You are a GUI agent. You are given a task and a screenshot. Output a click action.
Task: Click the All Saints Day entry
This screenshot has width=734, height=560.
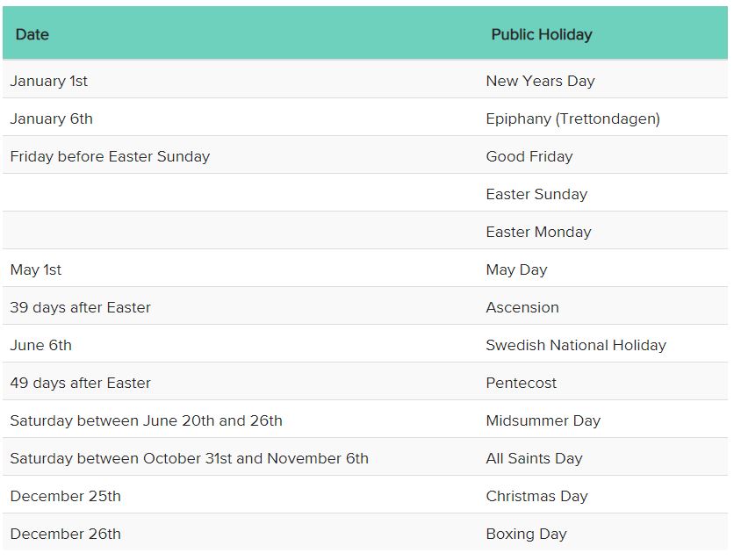(x=534, y=458)
